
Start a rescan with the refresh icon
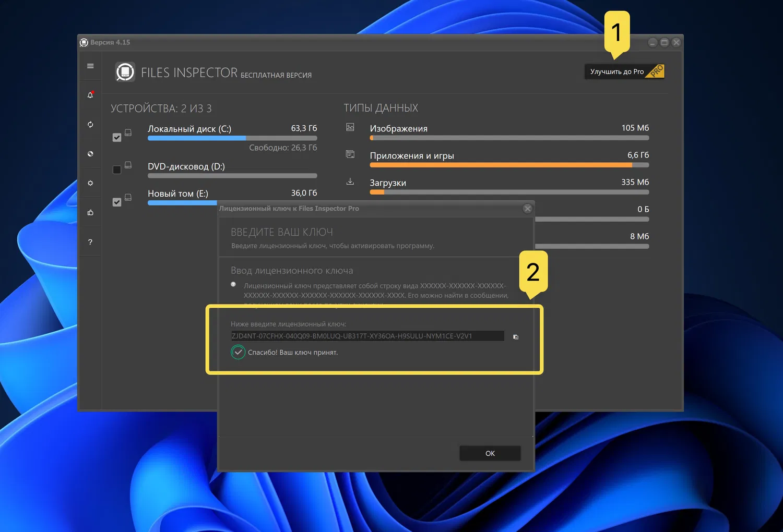pyautogui.click(x=90, y=124)
